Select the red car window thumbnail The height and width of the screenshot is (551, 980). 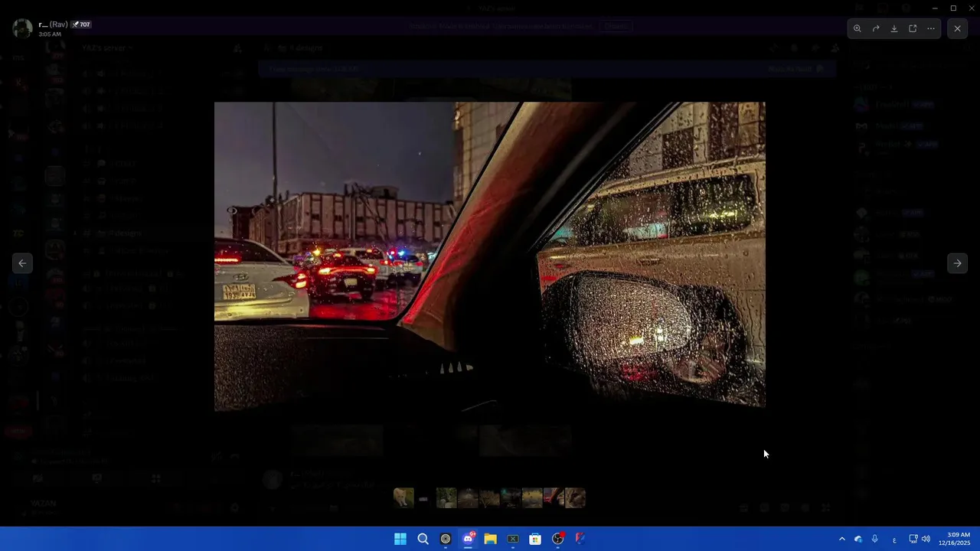(x=554, y=498)
